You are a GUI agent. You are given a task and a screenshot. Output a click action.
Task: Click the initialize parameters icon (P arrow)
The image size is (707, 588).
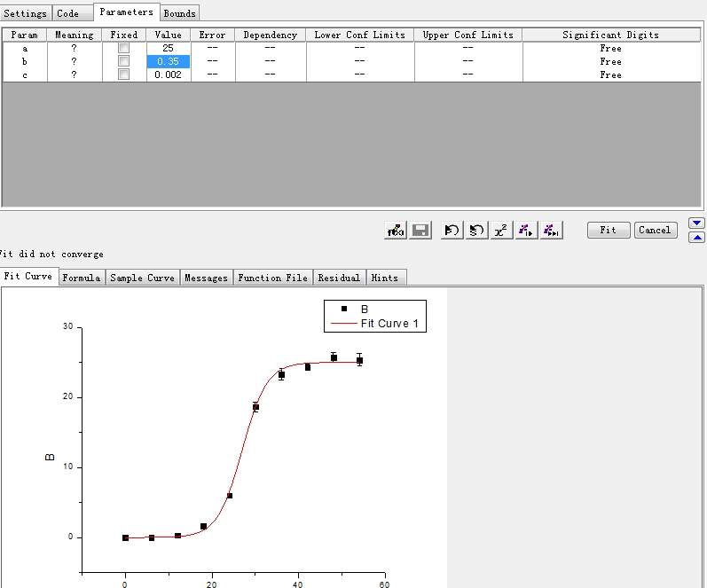pyautogui.click(x=452, y=231)
